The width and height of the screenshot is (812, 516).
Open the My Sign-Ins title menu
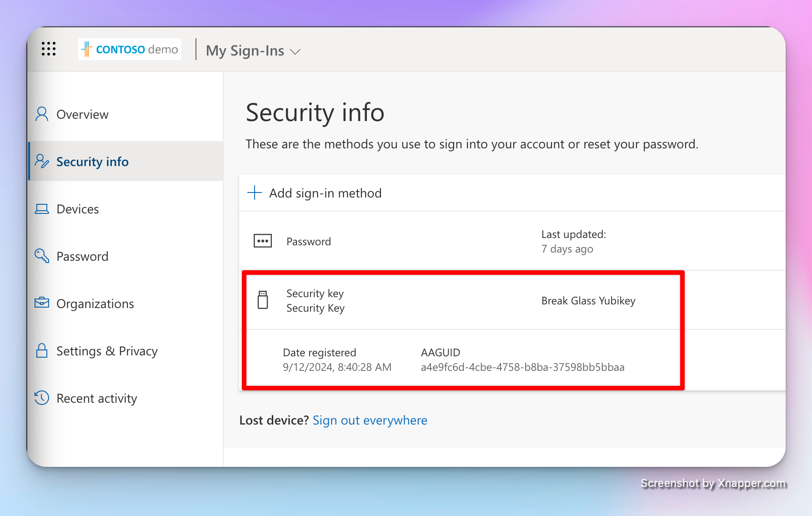coord(245,51)
